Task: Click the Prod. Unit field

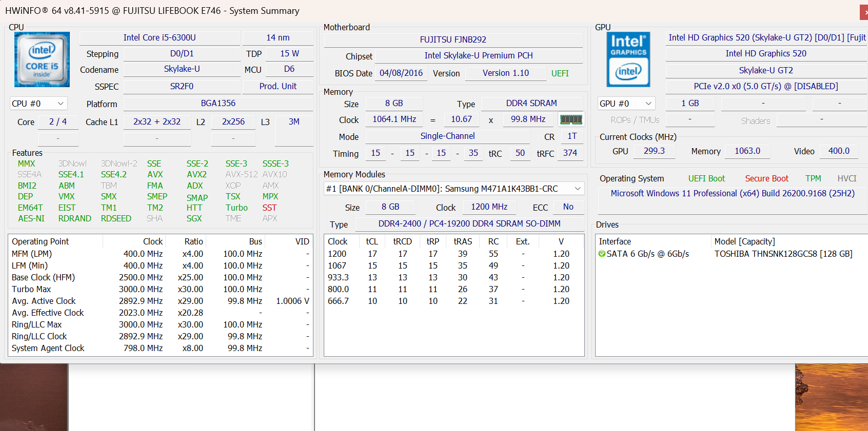Action: click(278, 86)
